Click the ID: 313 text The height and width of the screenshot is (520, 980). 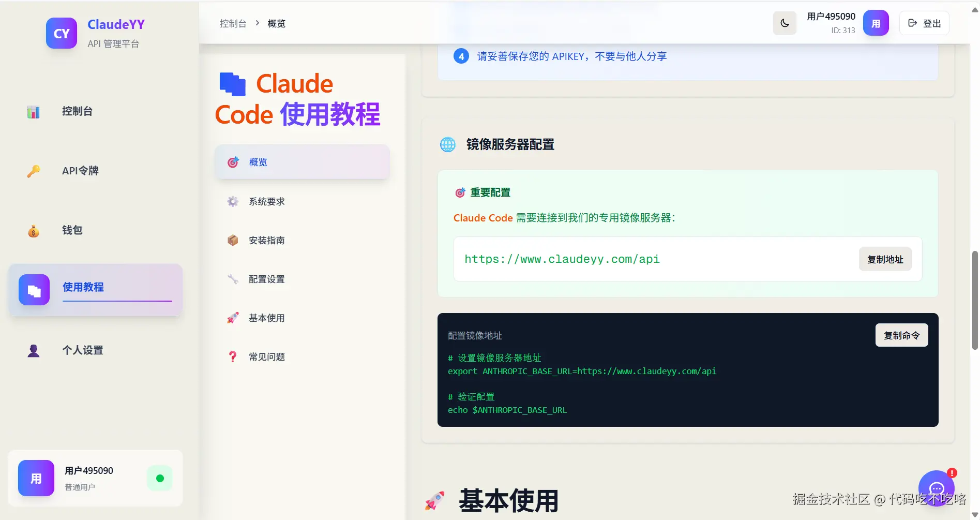(843, 31)
